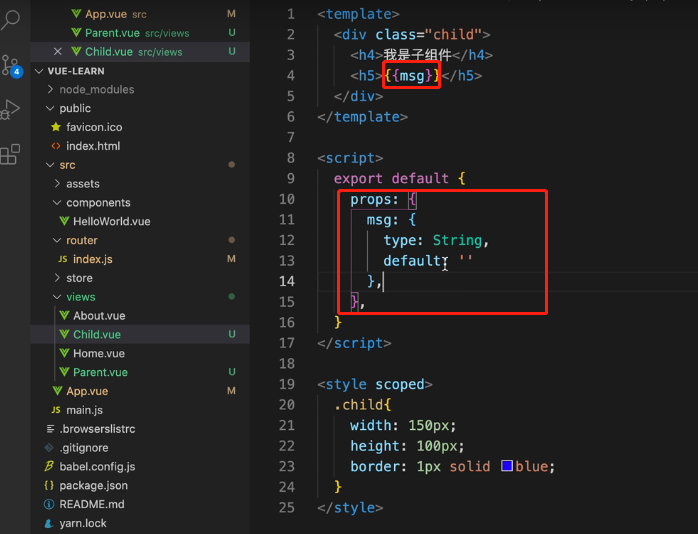The width and height of the screenshot is (698, 534).
Task: Close the Child.vue open editor
Action: tap(57, 52)
